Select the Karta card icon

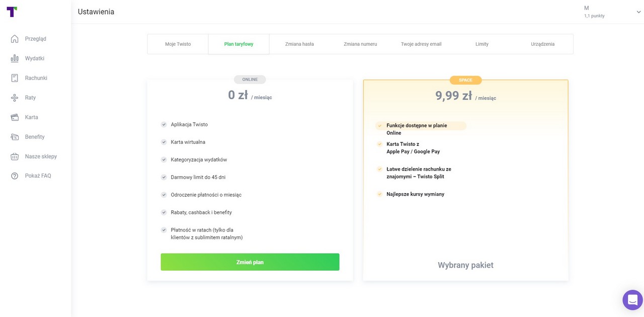click(x=15, y=117)
